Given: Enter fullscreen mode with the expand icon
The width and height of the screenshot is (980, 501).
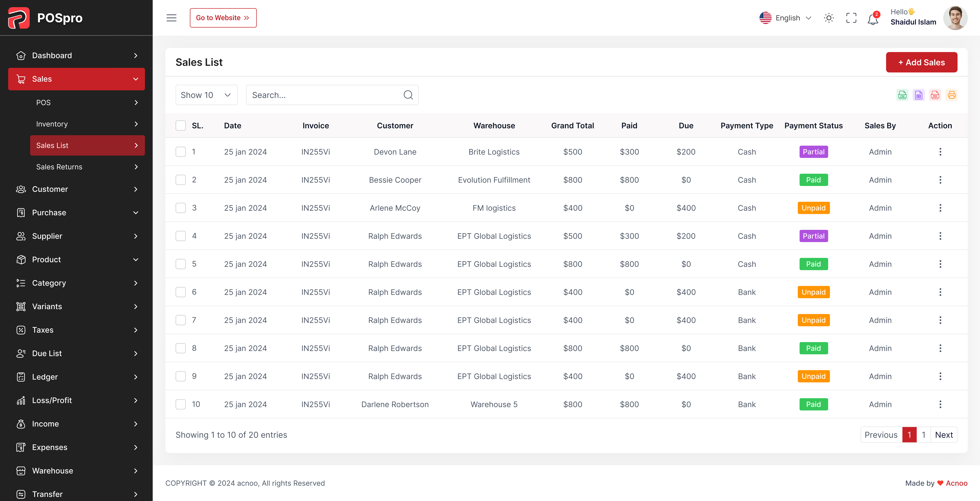Looking at the screenshot, I should (x=851, y=18).
